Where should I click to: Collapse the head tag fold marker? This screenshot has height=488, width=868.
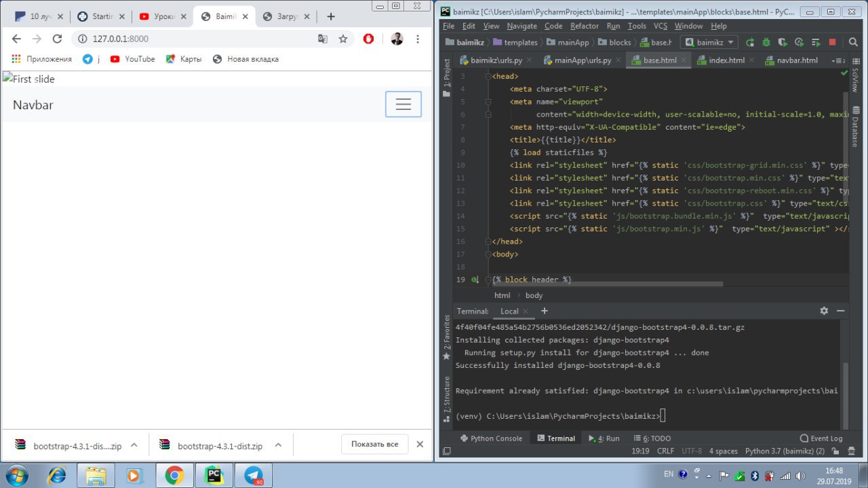tap(488, 76)
